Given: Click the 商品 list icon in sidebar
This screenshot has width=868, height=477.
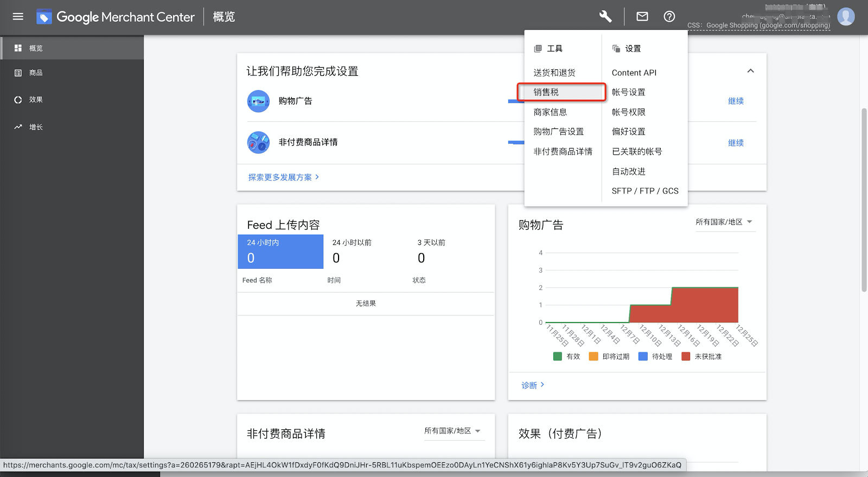Looking at the screenshot, I should tap(18, 73).
